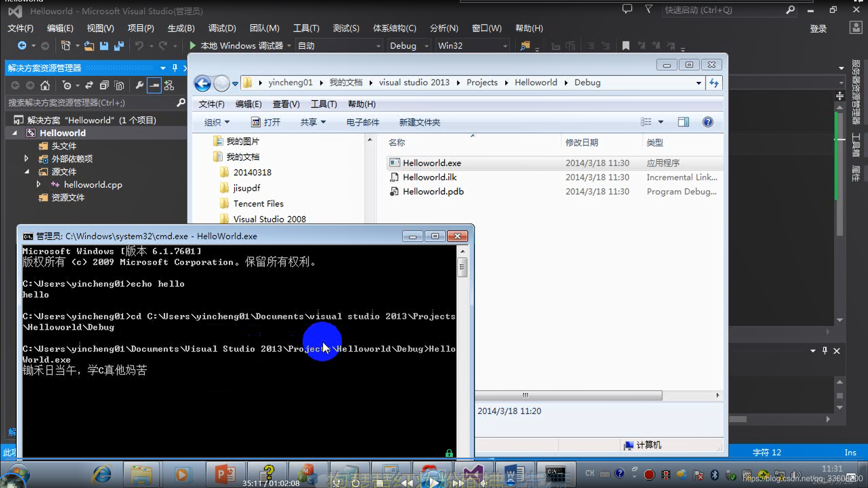Click the search magnifier in Solution Explorer
868x488 pixels.
point(181,103)
